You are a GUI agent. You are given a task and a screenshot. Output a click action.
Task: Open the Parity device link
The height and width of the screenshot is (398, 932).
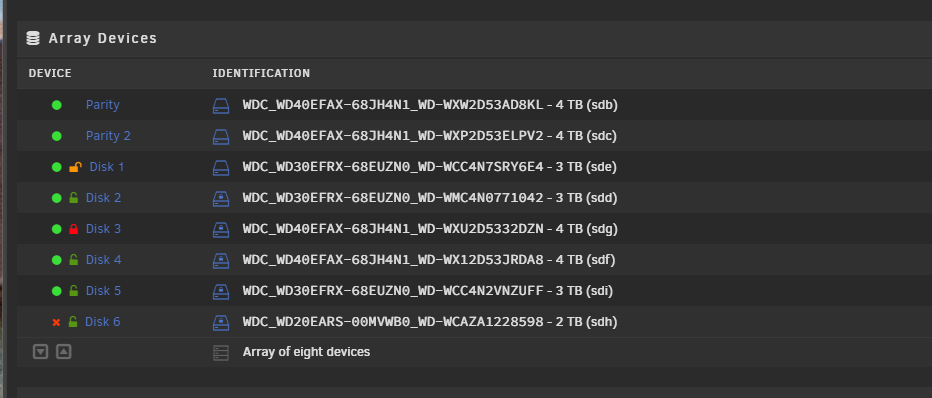tap(103, 105)
